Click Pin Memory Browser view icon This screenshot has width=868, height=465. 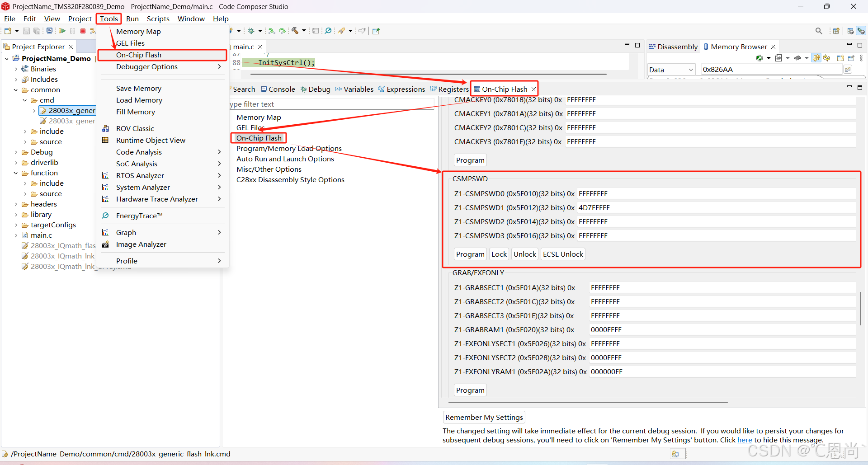[x=851, y=58]
